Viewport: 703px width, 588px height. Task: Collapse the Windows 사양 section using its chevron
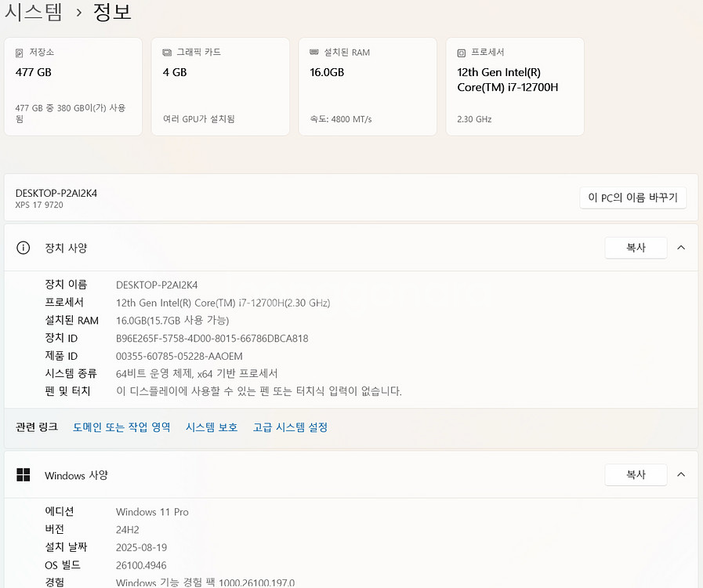point(680,475)
